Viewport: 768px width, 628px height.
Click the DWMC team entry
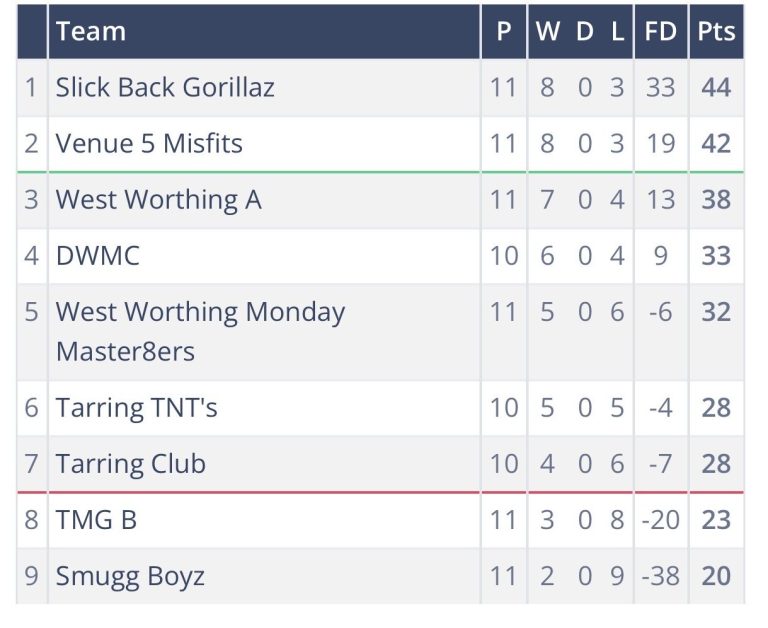click(98, 256)
